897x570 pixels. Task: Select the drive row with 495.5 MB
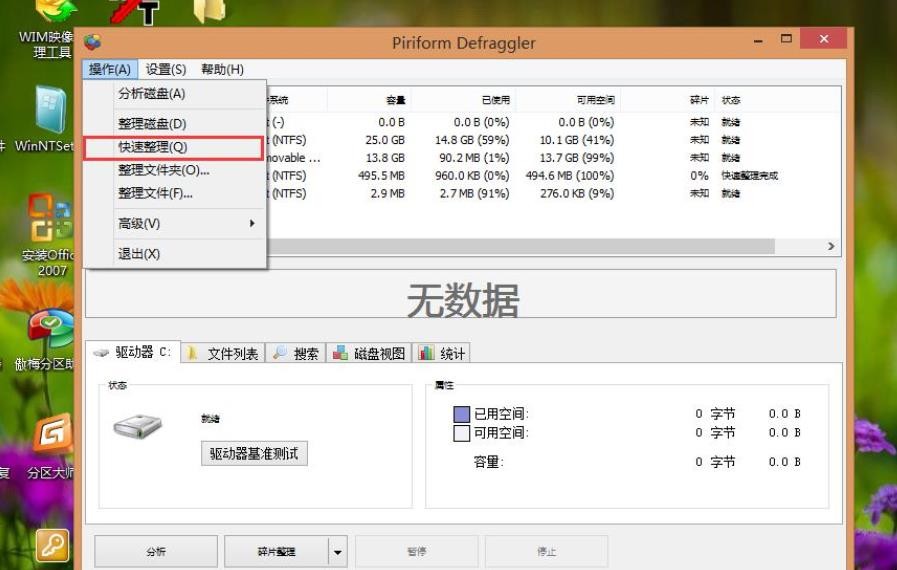click(x=553, y=175)
